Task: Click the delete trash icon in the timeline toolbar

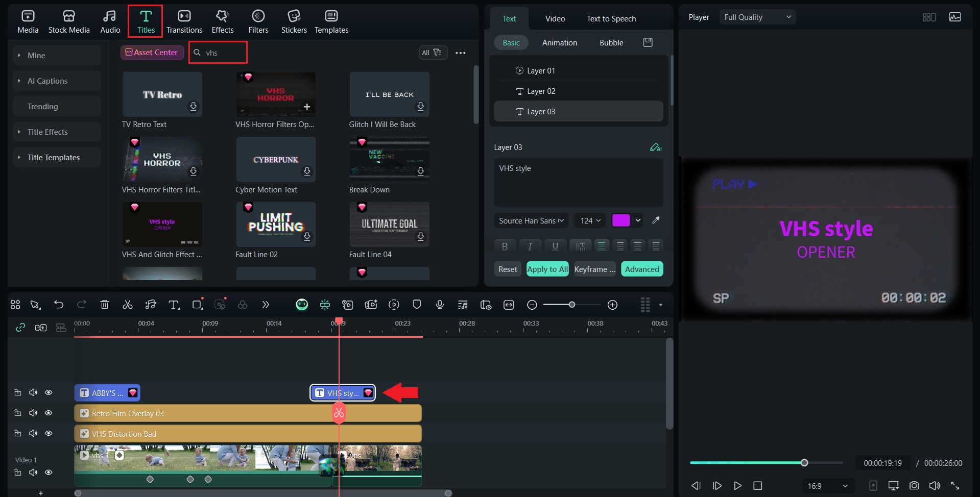Action: coord(105,304)
